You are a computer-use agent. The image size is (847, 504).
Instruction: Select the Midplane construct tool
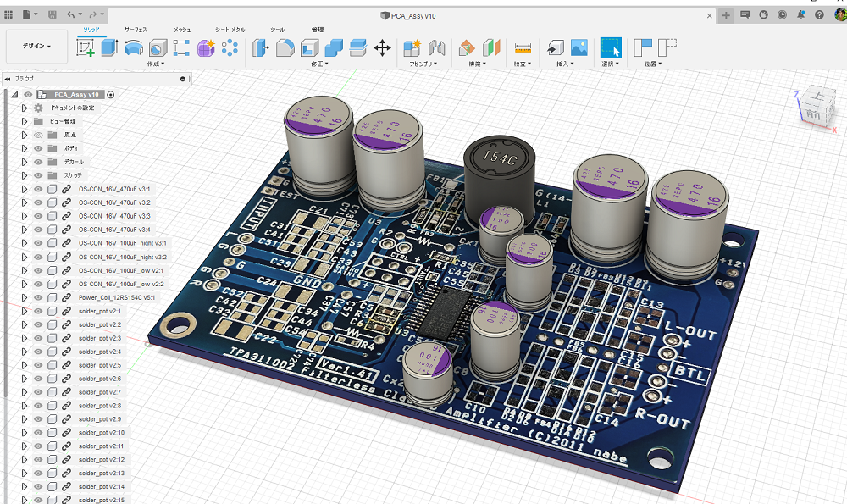(x=491, y=48)
